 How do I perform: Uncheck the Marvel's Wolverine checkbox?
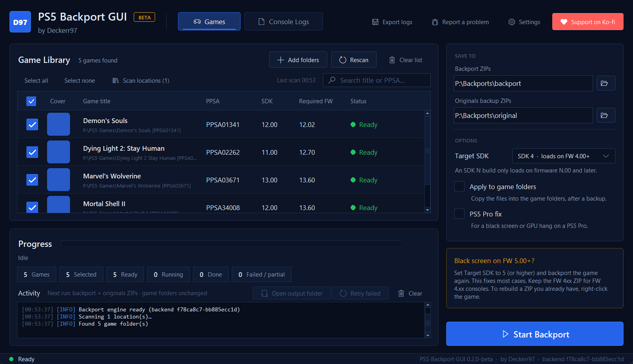point(32,180)
